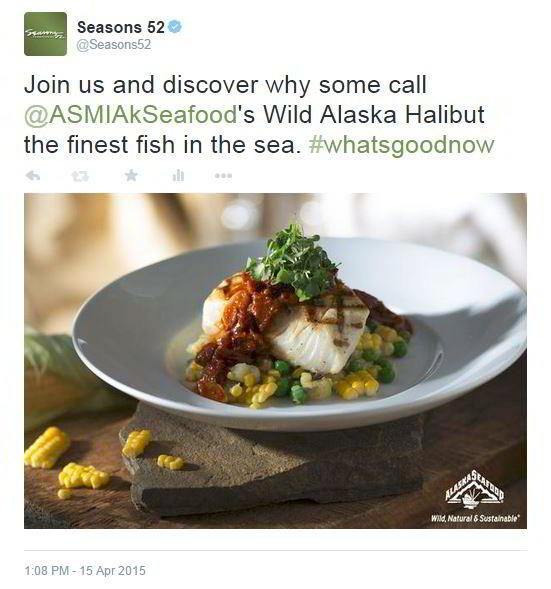The image size is (551, 589).
Task: Open the @ASMIAkSeafood mention
Action: click(x=130, y=115)
